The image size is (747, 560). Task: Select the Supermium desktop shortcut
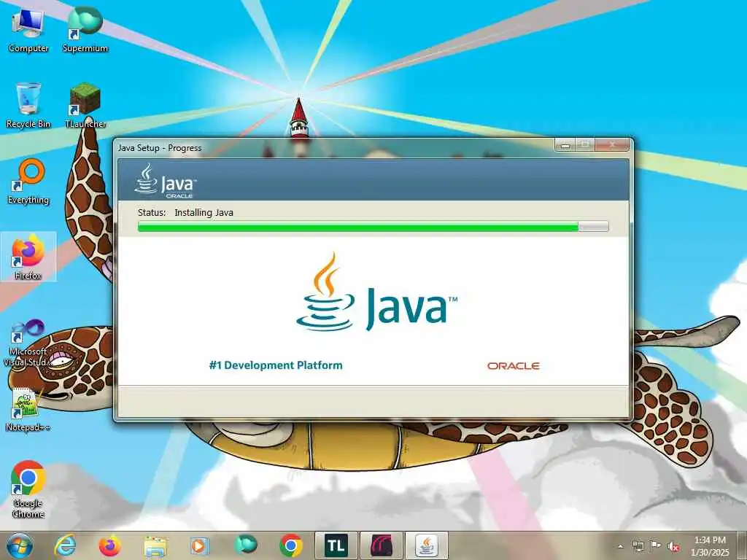click(x=85, y=29)
